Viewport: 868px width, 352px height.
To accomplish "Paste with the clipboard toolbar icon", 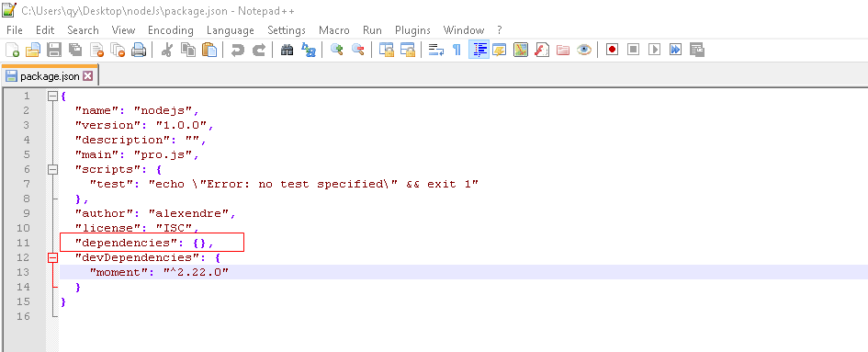I will 209,50.
